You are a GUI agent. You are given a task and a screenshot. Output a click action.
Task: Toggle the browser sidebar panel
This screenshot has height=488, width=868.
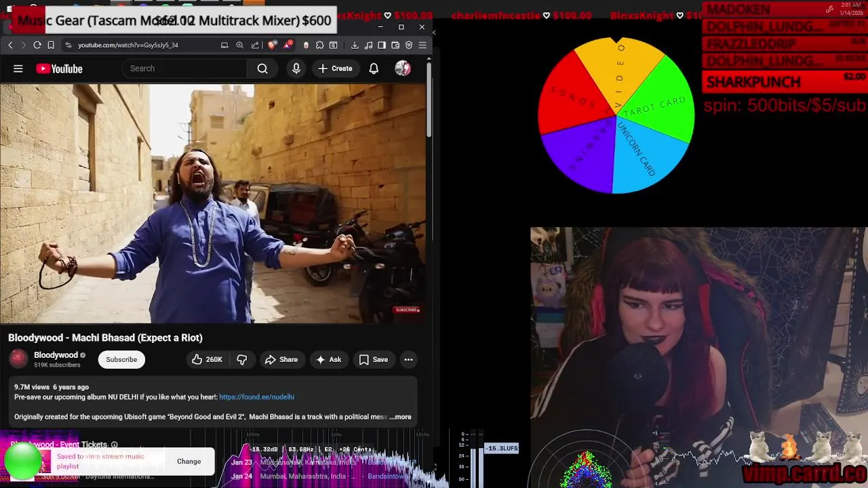tap(382, 45)
